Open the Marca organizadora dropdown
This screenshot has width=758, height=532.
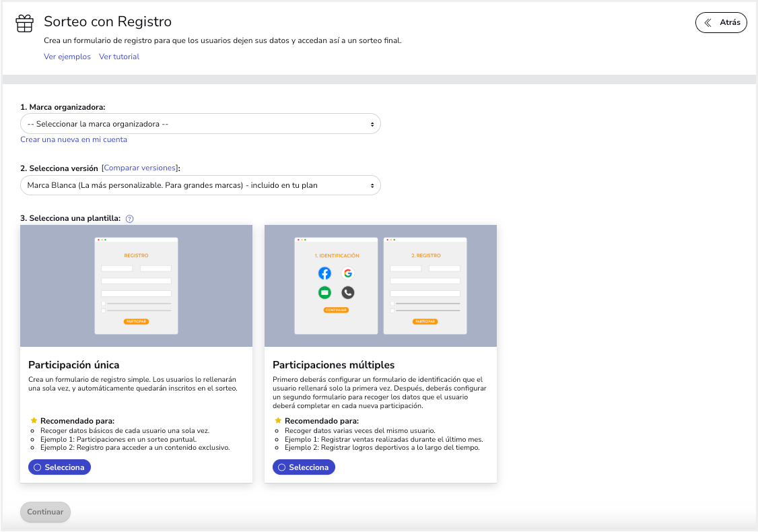coord(201,124)
